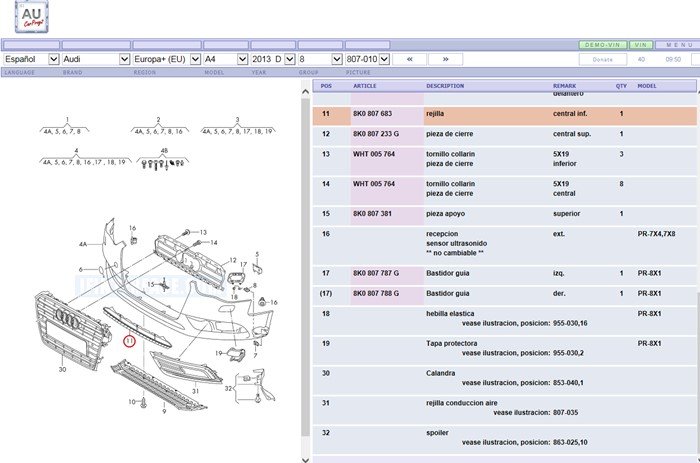Click part number 32 spoiler in diagram
The image size is (700, 463).
228,388
